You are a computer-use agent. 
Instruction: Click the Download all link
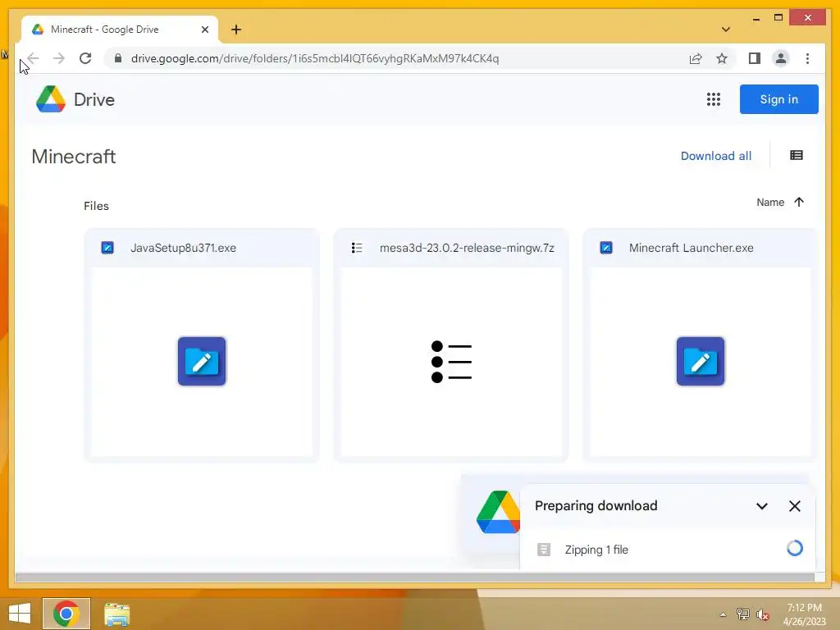[715, 156]
